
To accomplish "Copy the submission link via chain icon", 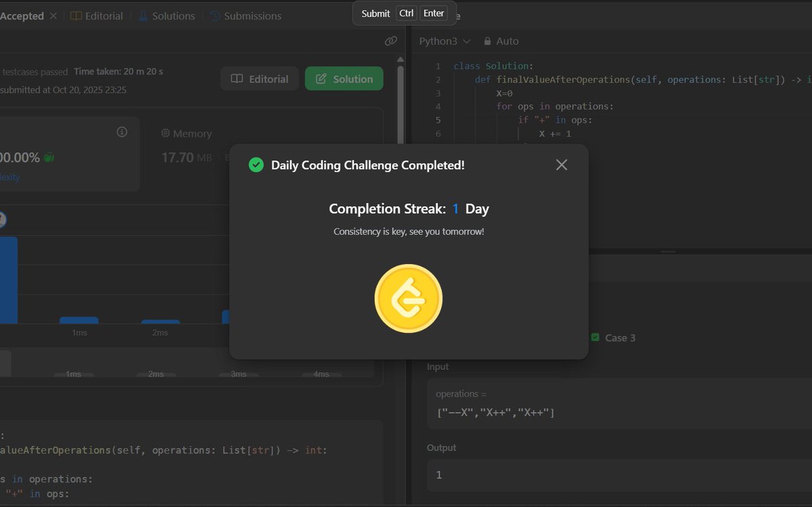I will click(x=390, y=41).
